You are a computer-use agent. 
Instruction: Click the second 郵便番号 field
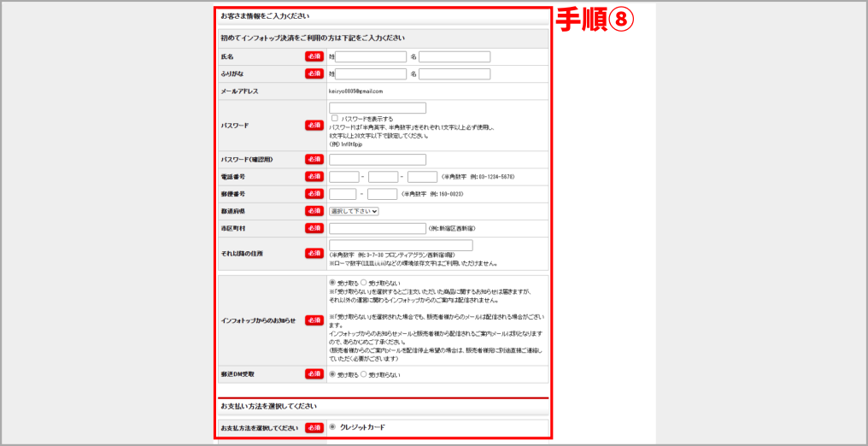[x=382, y=194]
